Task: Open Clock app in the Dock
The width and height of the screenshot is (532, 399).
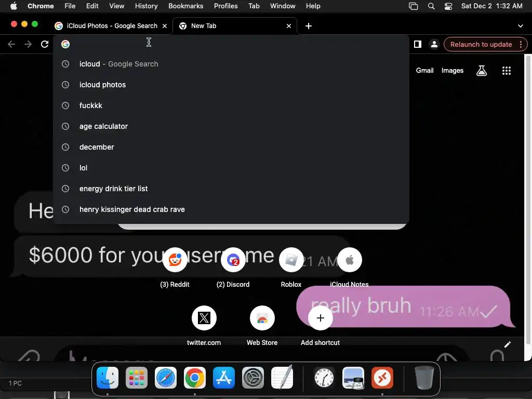Action: click(x=324, y=378)
